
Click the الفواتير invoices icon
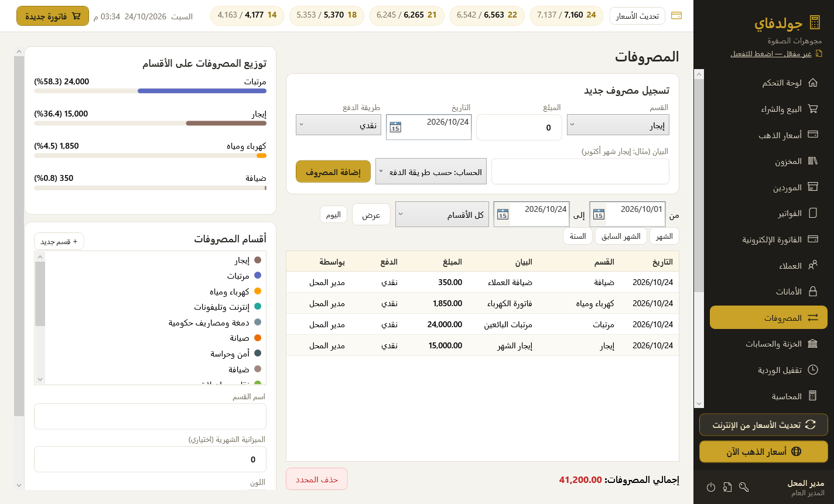coord(812,213)
